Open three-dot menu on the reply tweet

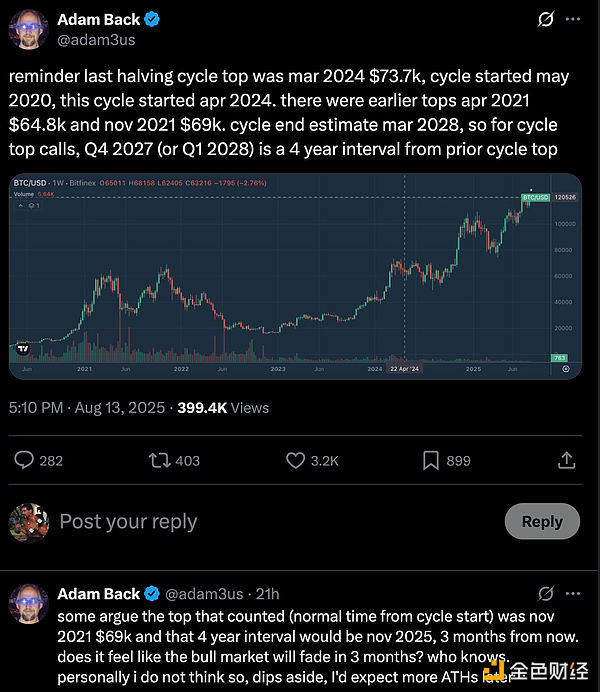point(573,594)
